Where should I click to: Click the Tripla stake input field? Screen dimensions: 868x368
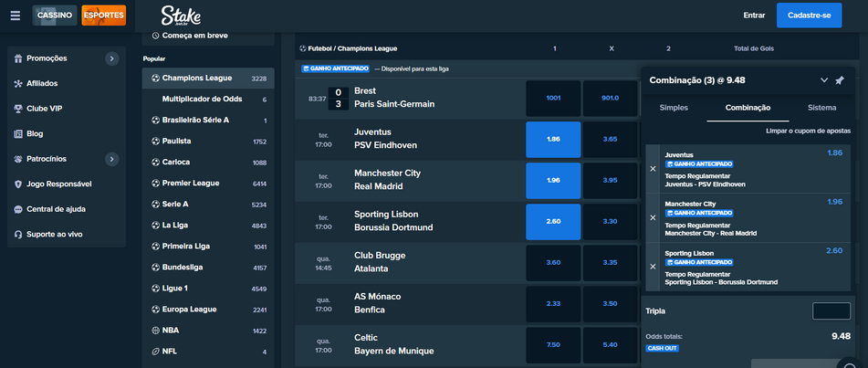pos(831,311)
